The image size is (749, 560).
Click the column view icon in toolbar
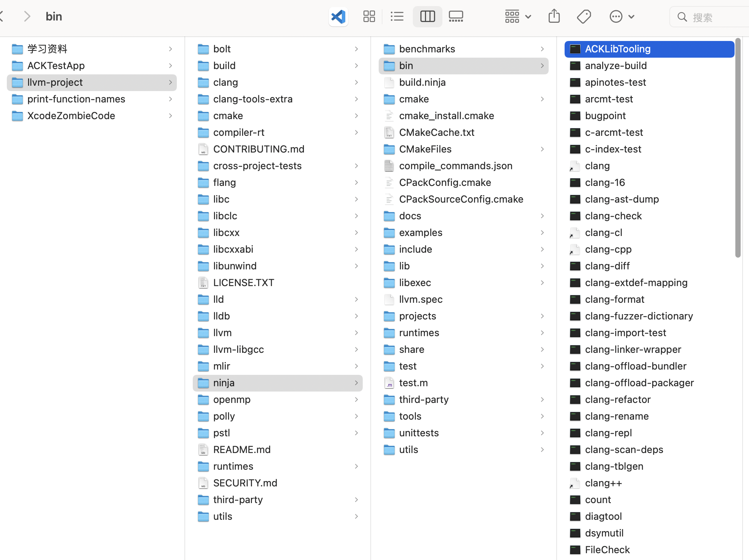click(x=426, y=16)
